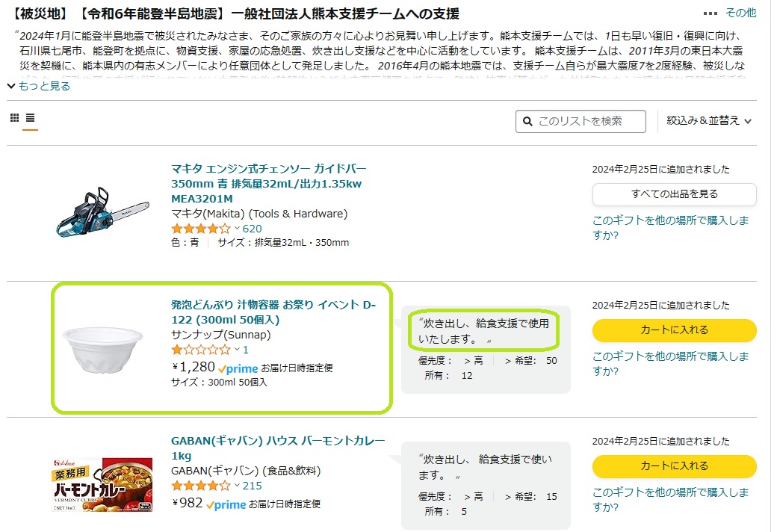Click the white foam bowl image
This screenshot has width=777, height=532.
pyautogui.click(x=102, y=350)
